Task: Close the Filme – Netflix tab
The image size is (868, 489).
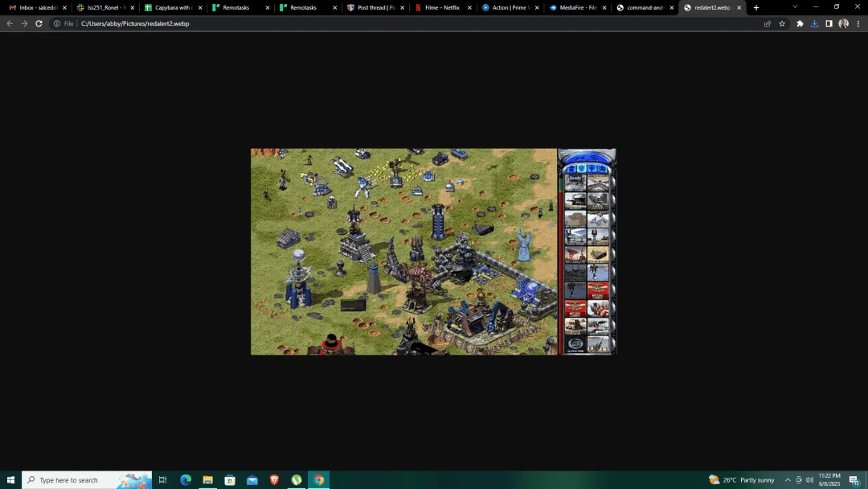Action: click(469, 8)
